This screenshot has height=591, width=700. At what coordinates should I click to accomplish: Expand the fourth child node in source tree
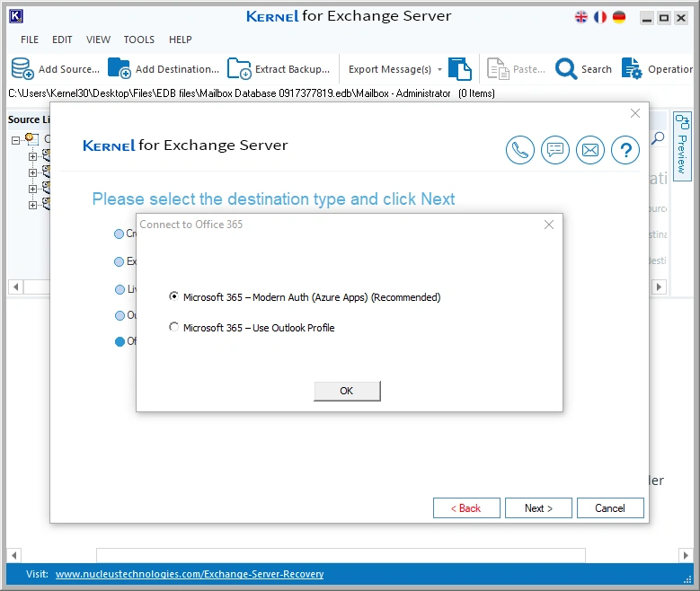coord(32,205)
